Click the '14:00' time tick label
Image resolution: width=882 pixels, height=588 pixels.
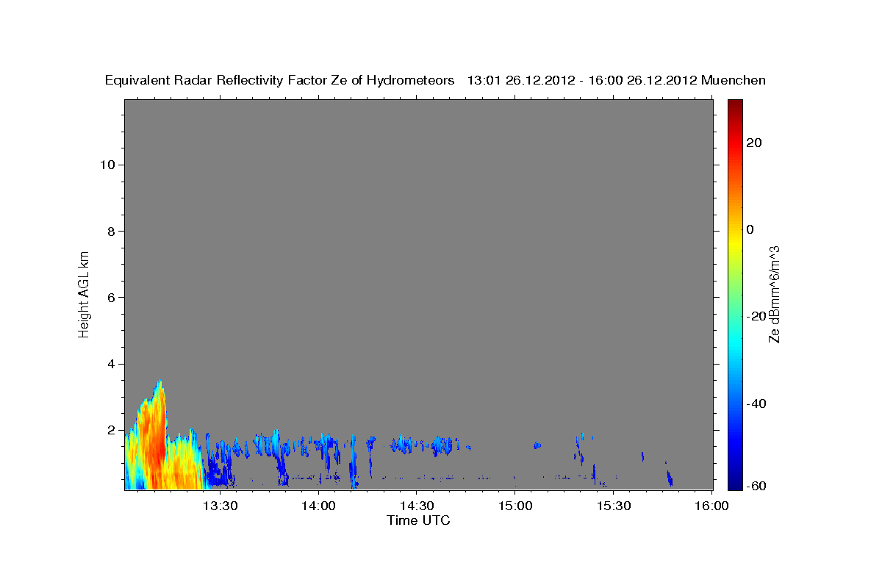point(318,506)
